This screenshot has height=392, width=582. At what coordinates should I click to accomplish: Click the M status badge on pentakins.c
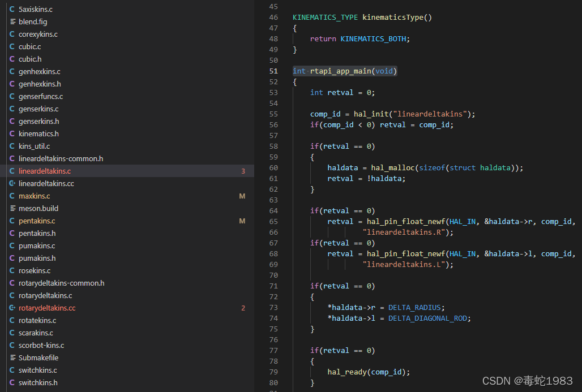point(242,221)
